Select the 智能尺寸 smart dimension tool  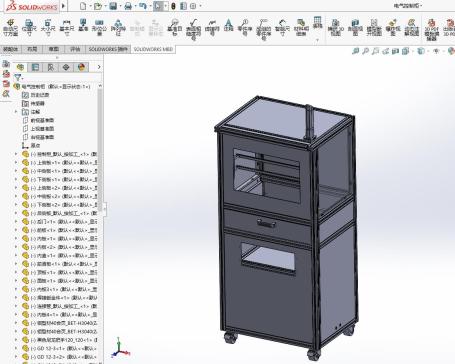coord(282,28)
